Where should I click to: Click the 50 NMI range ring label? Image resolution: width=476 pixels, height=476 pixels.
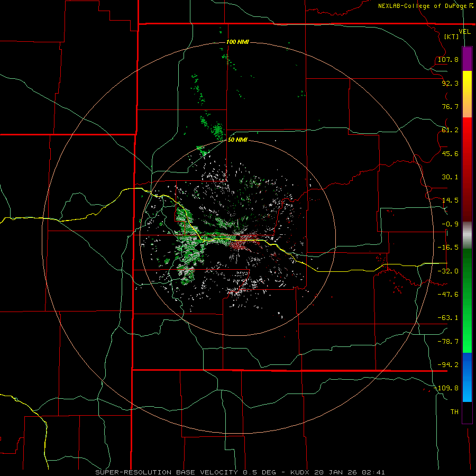coord(237,140)
